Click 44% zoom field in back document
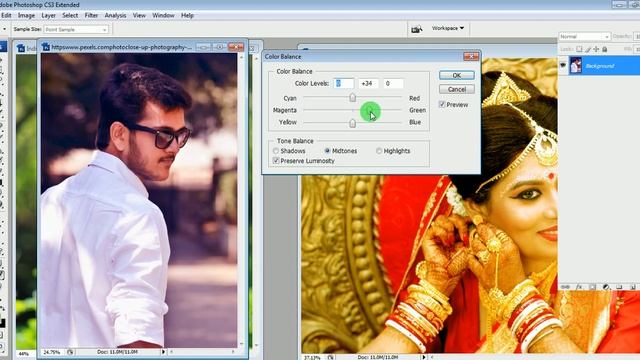640x360 pixels. [x=23, y=353]
